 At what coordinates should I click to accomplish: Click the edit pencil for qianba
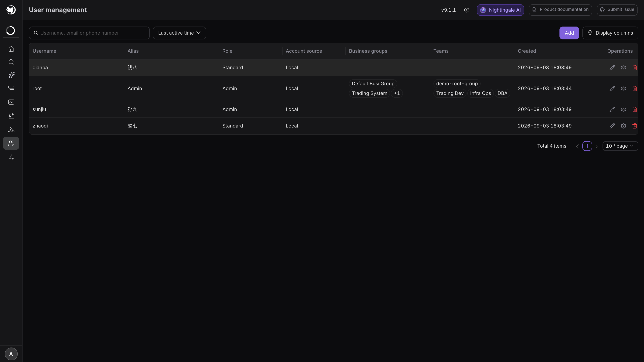click(612, 68)
